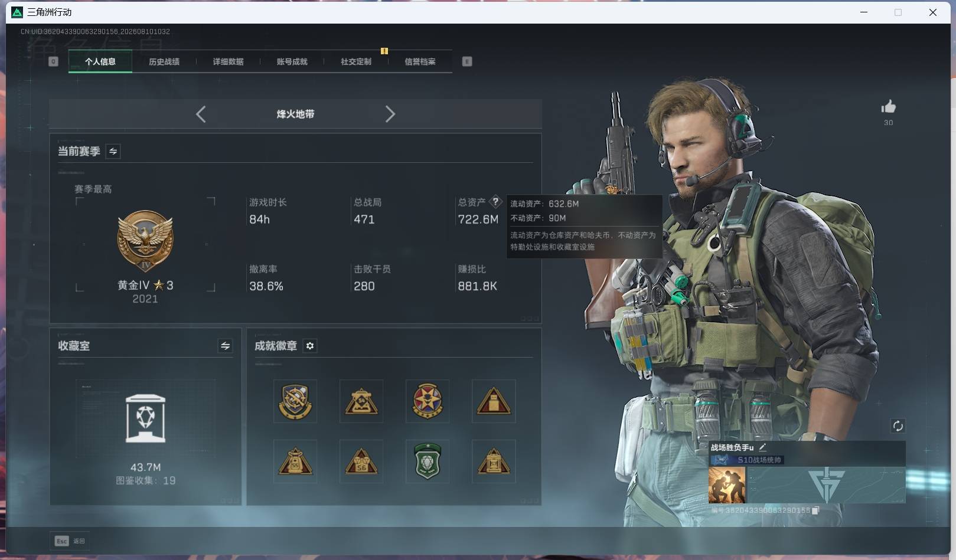Click the 游戏时长 84h value
The width and height of the screenshot is (956, 560).
tap(259, 220)
